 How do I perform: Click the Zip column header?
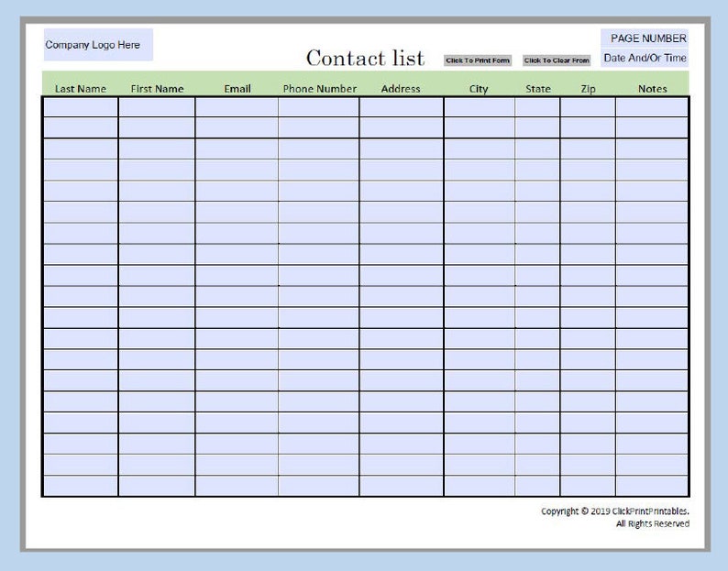coord(588,89)
